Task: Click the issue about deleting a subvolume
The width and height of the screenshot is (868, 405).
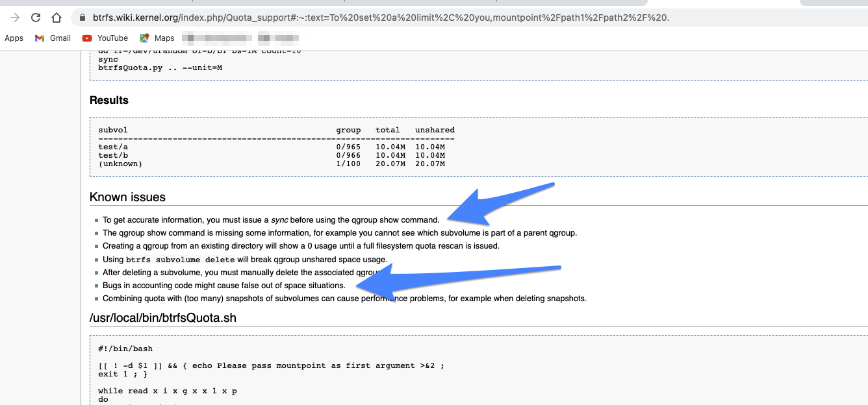Action: (x=240, y=273)
